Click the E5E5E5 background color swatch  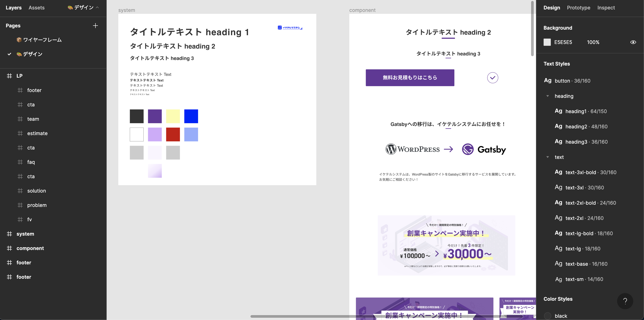[x=547, y=42]
